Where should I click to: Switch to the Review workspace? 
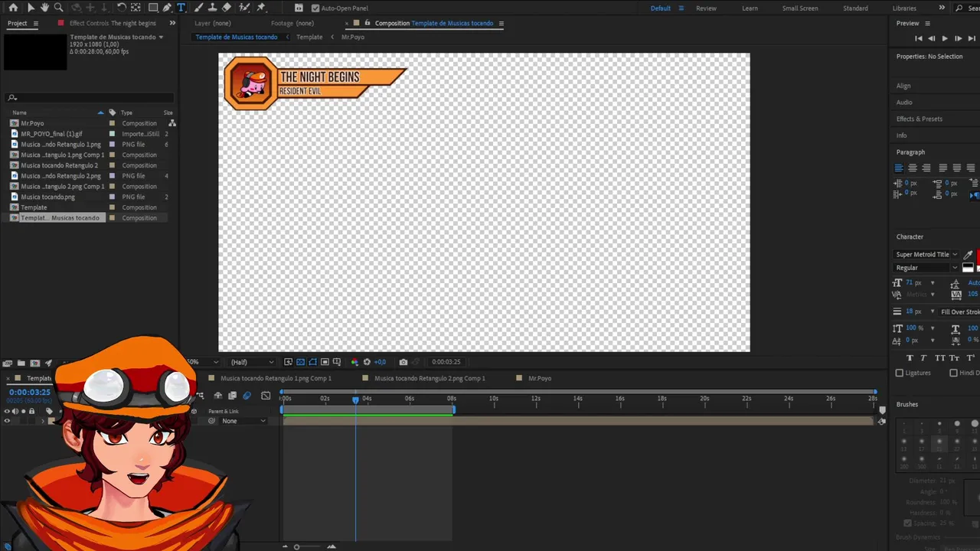(706, 8)
